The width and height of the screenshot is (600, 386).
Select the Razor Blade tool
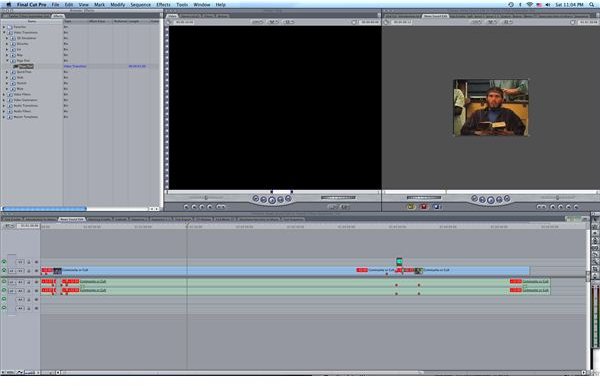click(x=595, y=254)
